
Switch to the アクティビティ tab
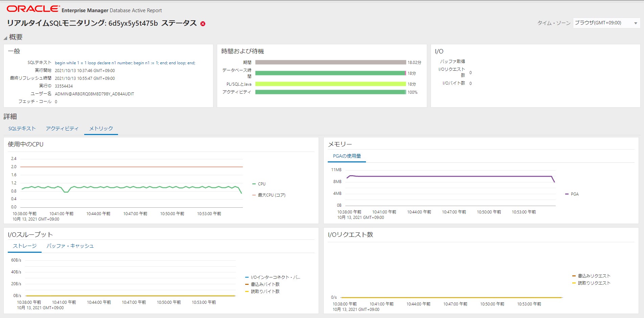point(62,128)
